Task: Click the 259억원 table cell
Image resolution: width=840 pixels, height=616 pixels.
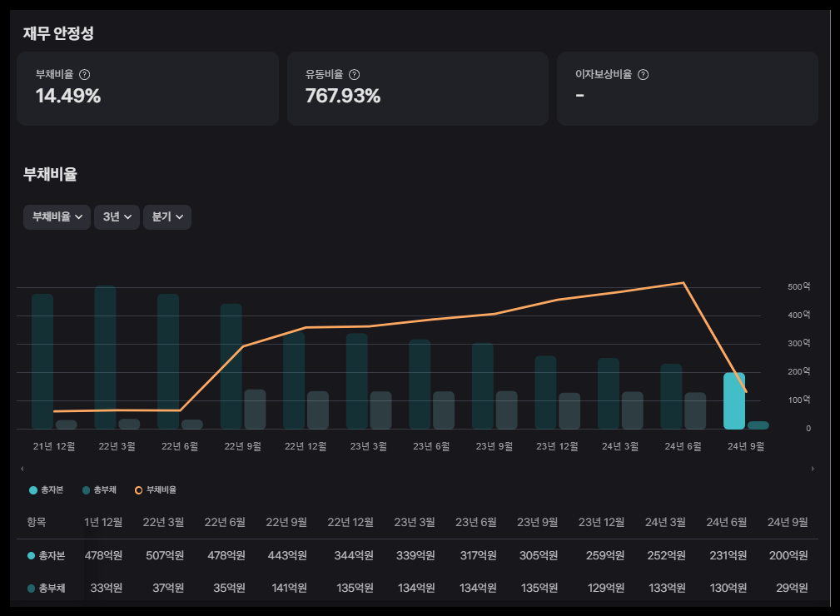Action: pyautogui.click(x=605, y=555)
